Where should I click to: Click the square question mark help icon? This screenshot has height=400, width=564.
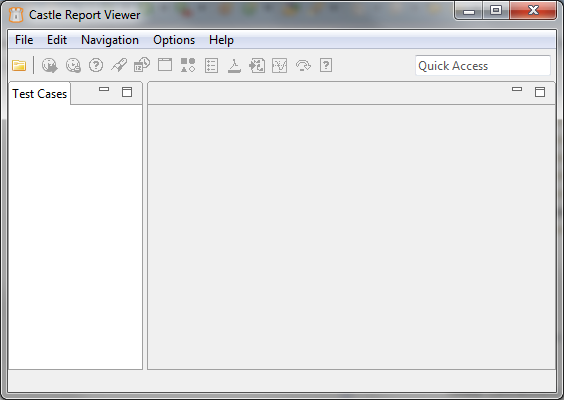tap(326, 65)
